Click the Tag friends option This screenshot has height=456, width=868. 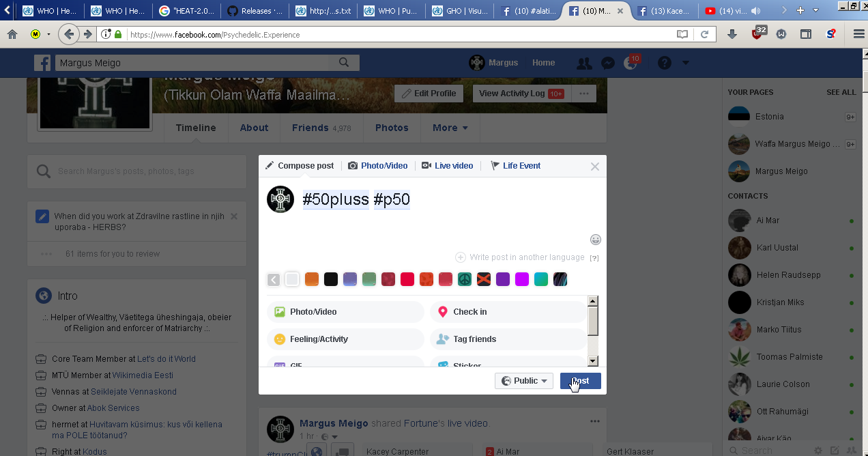508,339
